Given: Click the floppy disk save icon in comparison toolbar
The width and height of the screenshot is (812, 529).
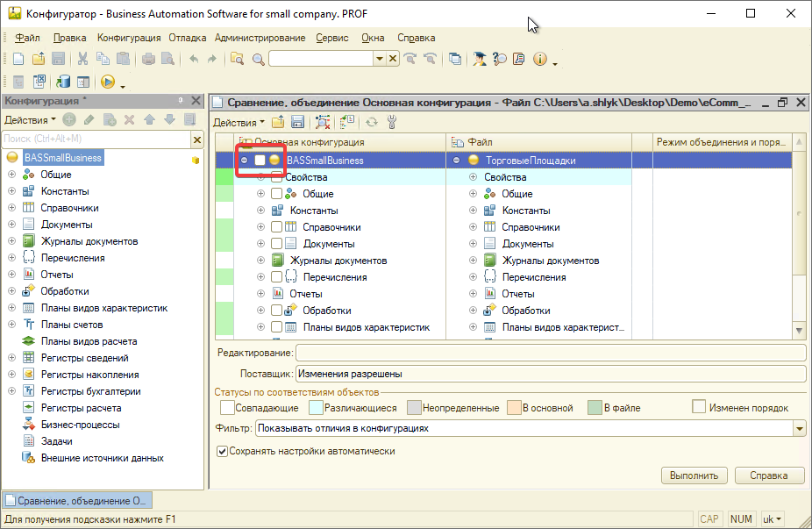Looking at the screenshot, I should click(297, 123).
